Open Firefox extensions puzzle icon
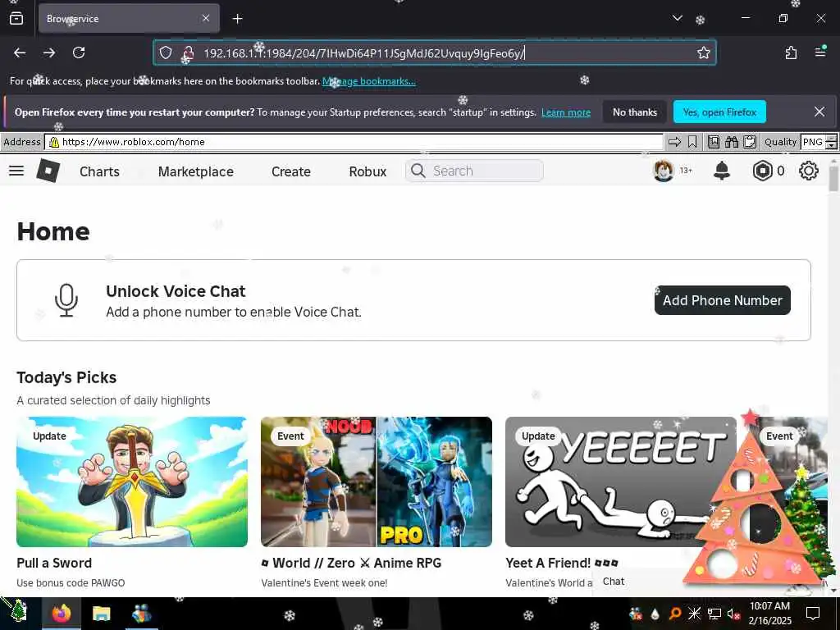Viewport: 840px width, 630px height. [x=791, y=52]
